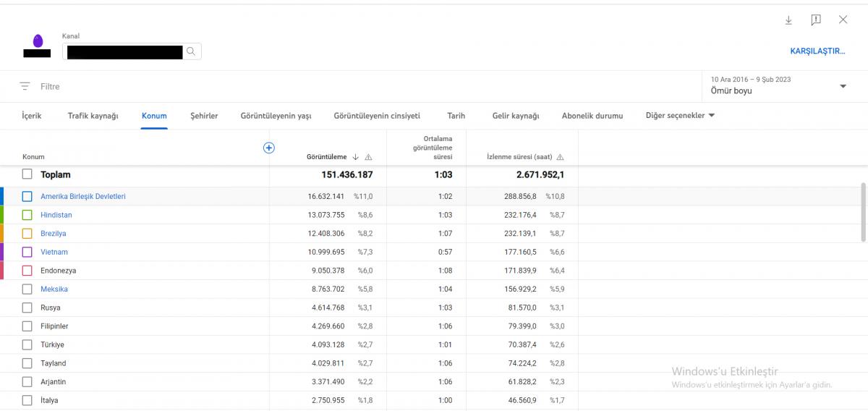
Task: Open the Gelir kaynağı tab
Action: coord(516,116)
